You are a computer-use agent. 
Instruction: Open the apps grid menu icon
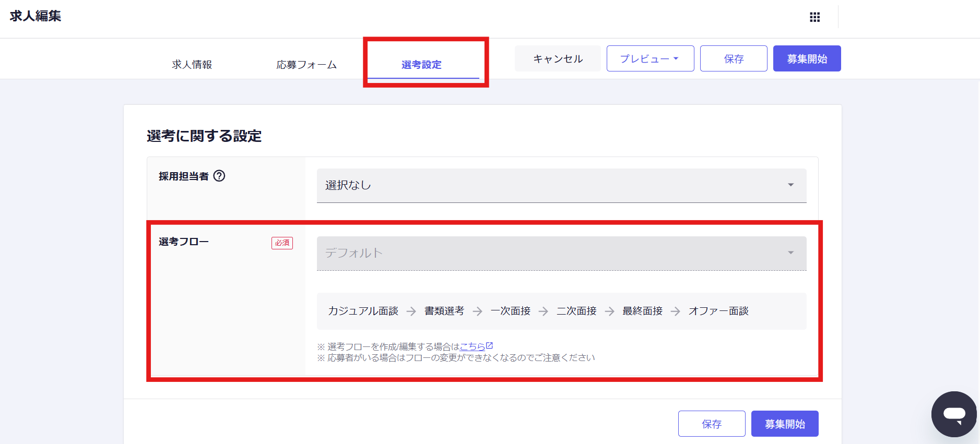[x=814, y=17]
